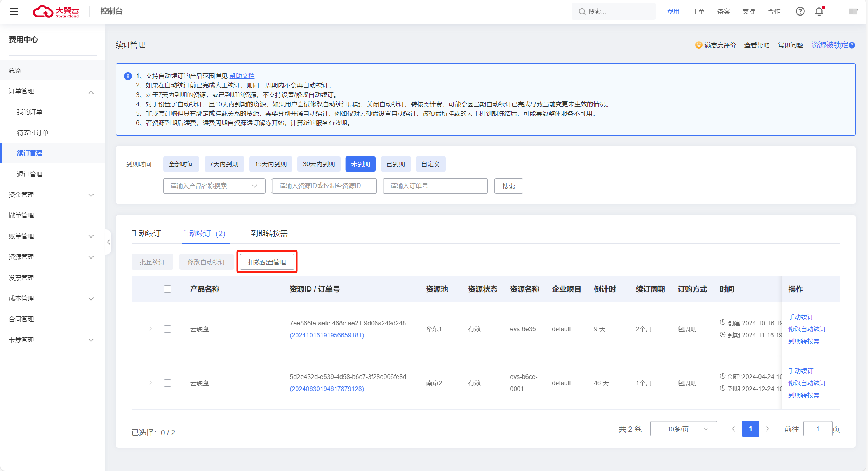Open the 帮助文档 link
868x471 pixels.
coord(242,76)
